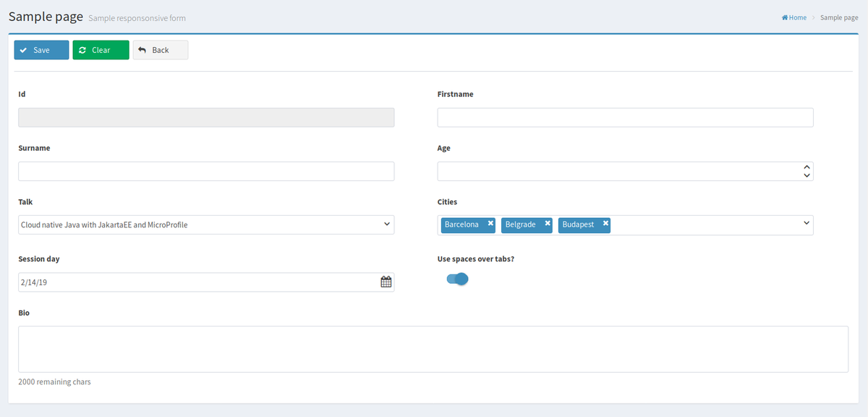Open the Home breadcrumb link
The image size is (868, 417).
794,17
